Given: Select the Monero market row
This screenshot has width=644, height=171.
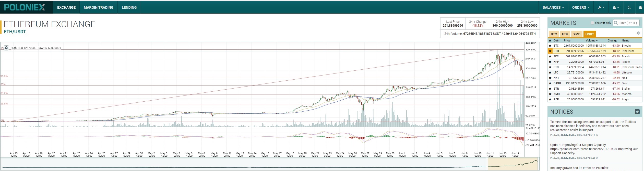Looking at the screenshot, I should click(x=595, y=94).
